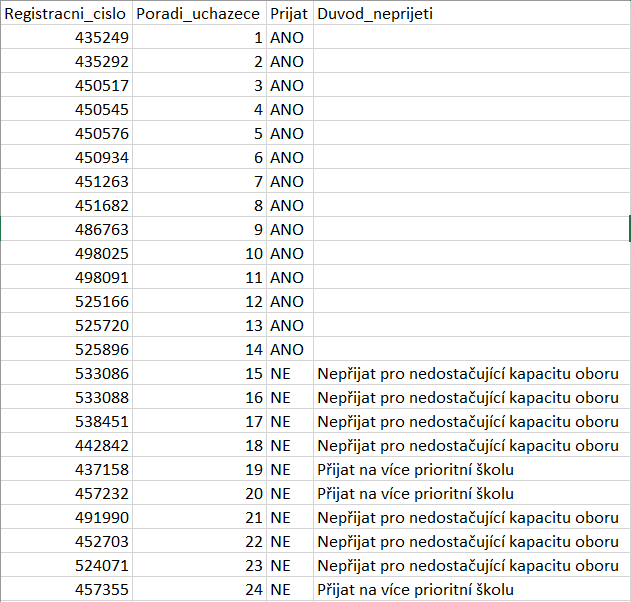The height and width of the screenshot is (602, 631).
Task: Click the Poradi_uchazece column header cell
Action: (199, 15)
